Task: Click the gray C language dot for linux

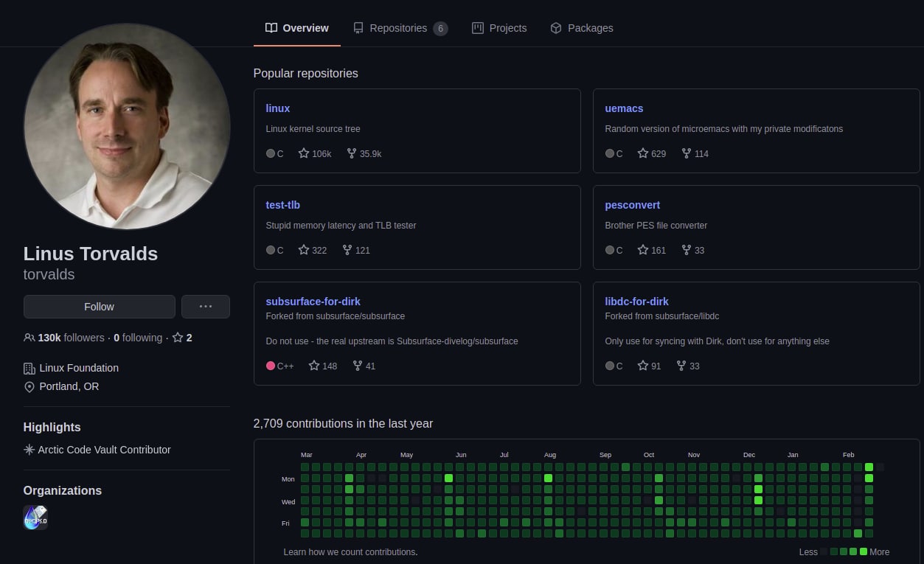Action: pyautogui.click(x=271, y=153)
